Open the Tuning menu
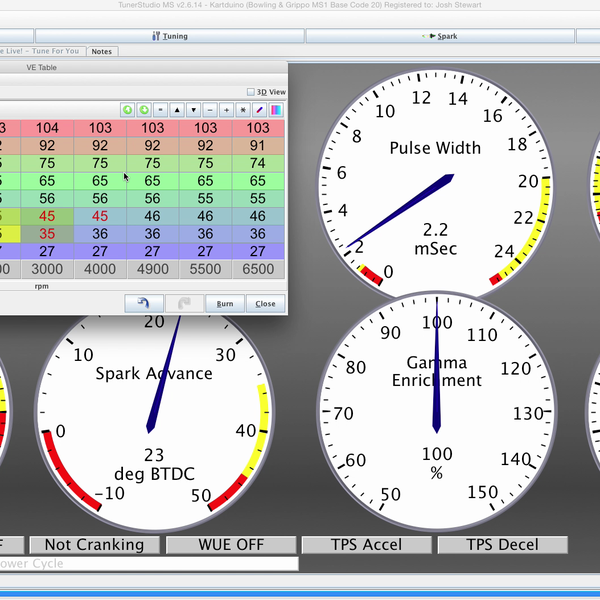Image resolution: width=600 pixels, height=600 pixels. (x=170, y=36)
